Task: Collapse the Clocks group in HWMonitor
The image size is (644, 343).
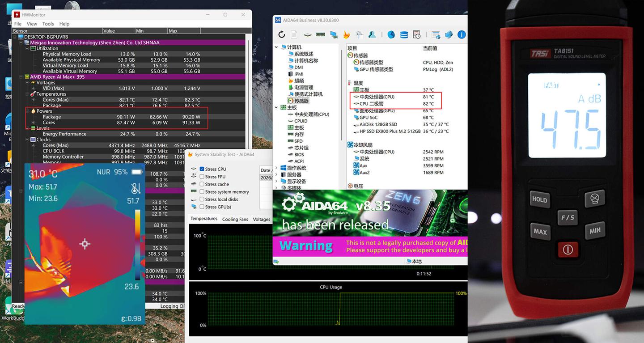Action: [x=27, y=140]
